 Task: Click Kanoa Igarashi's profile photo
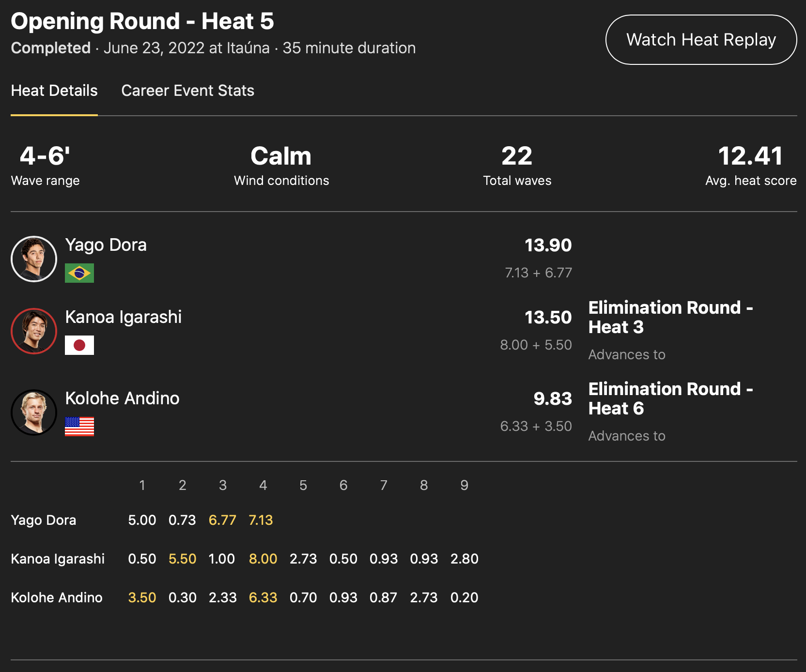(34, 331)
